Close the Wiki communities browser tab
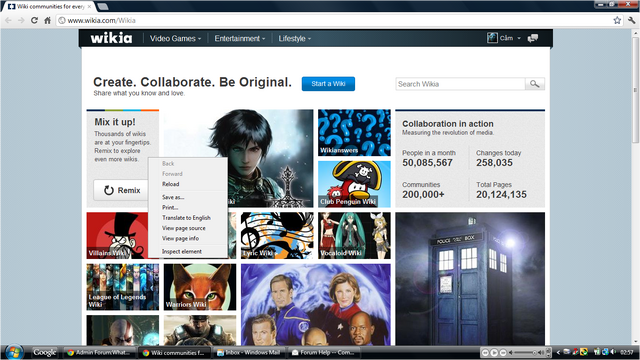 89,7
